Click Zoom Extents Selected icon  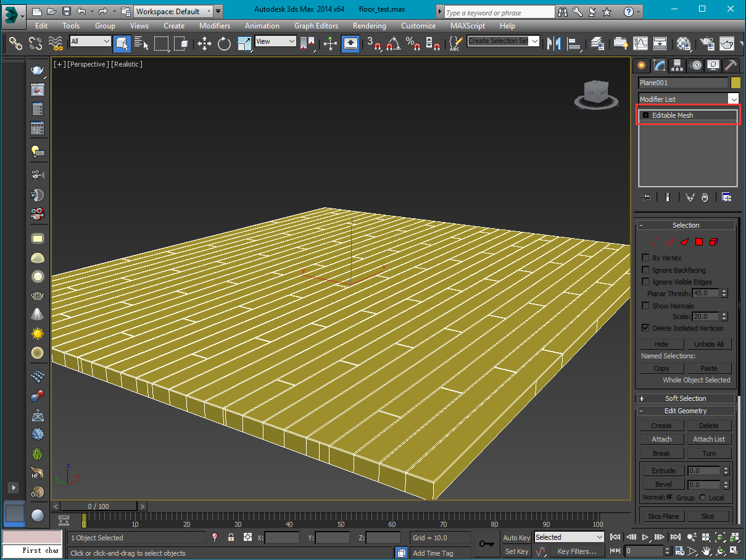point(720,537)
